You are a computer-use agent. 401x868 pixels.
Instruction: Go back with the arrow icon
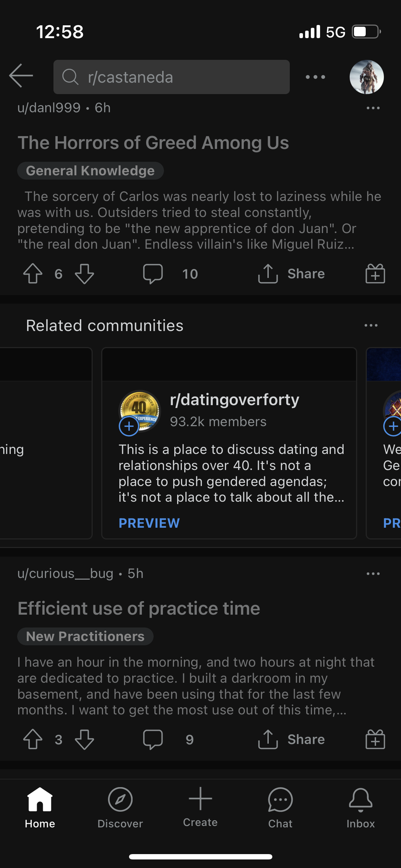click(x=21, y=76)
